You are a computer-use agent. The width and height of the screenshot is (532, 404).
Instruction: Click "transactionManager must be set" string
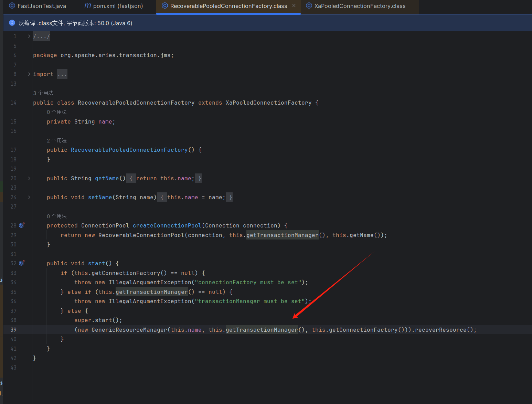(x=250, y=301)
